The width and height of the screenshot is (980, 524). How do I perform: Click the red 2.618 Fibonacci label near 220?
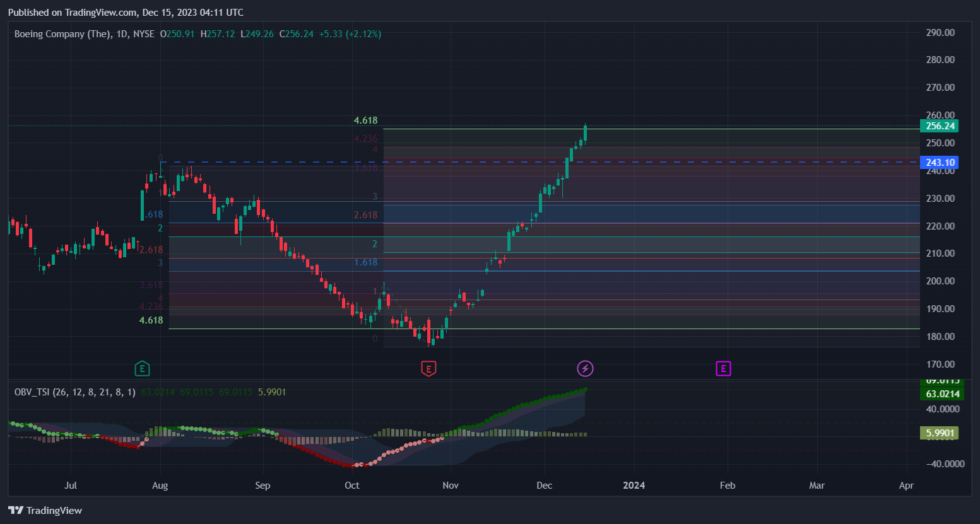point(365,215)
